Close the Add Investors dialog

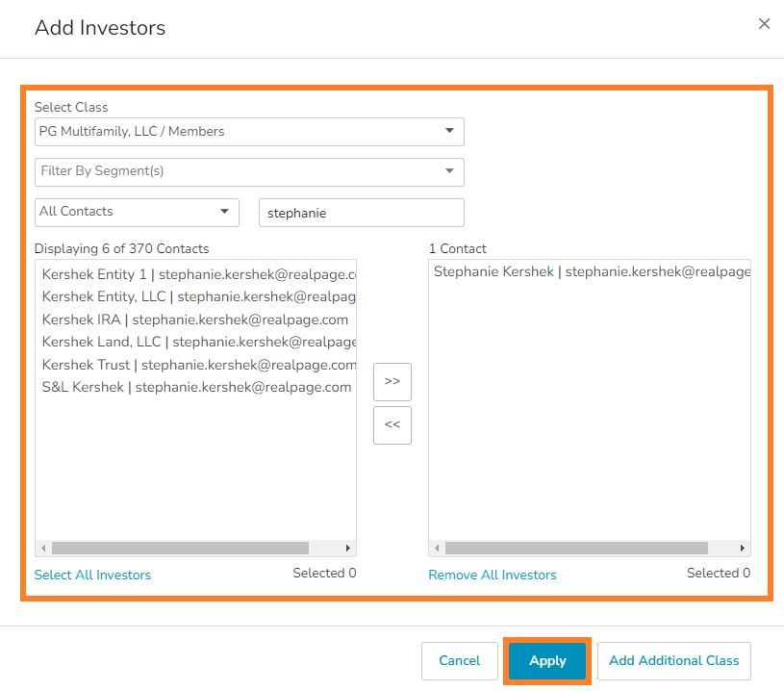pos(764,23)
